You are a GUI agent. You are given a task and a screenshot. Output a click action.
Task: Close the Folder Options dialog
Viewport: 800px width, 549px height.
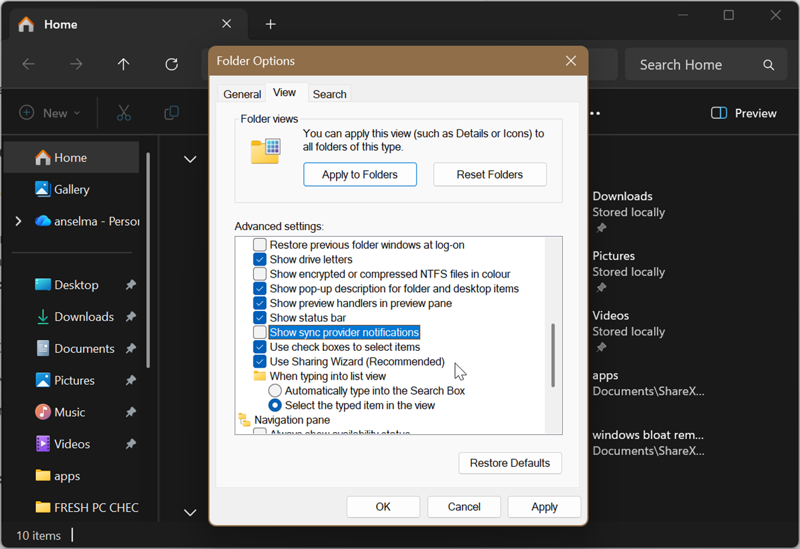571,61
